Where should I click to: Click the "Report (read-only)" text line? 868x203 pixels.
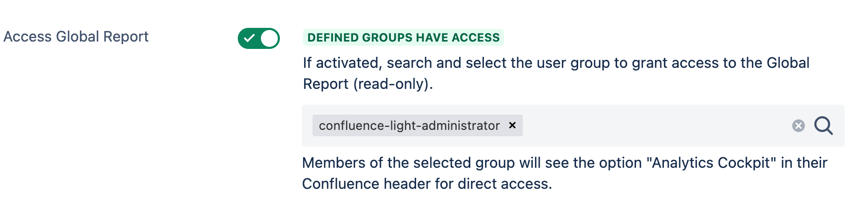[x=368, y=84]
